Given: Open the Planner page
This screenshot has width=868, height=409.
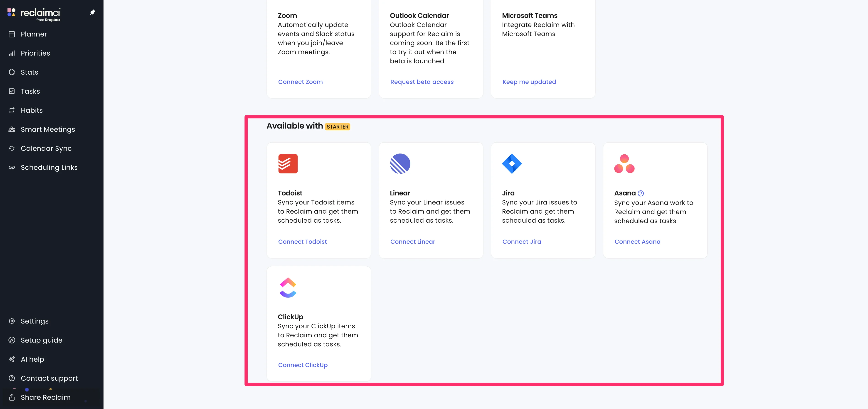Looking at the screenshot, I should click(x=34, y=34).
